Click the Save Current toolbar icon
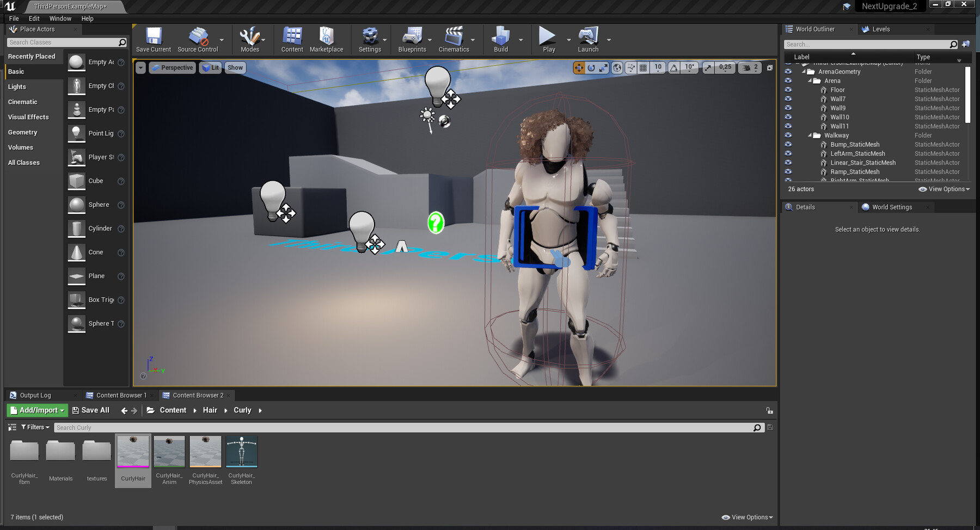 click(x=154, y=39)
